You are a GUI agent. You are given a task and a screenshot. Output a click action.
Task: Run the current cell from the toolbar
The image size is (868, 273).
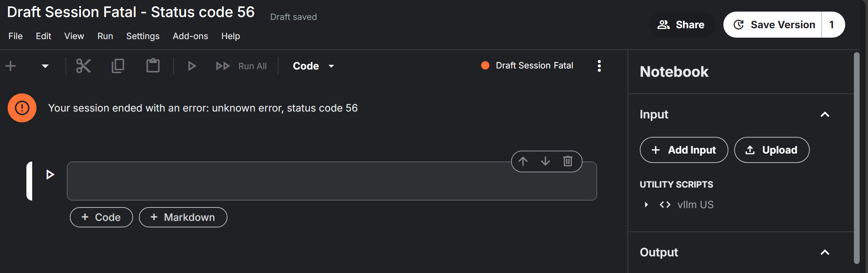pyautogui.click(x=192, y=66)
